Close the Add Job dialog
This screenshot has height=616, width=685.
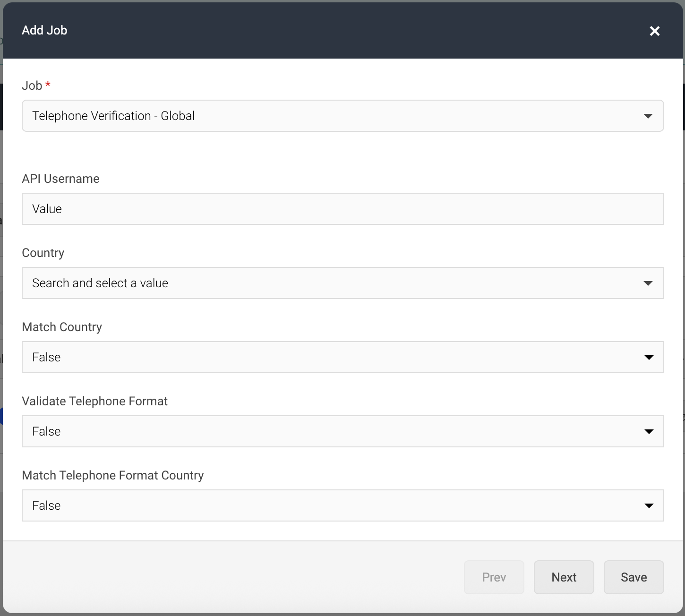[655, 31]
